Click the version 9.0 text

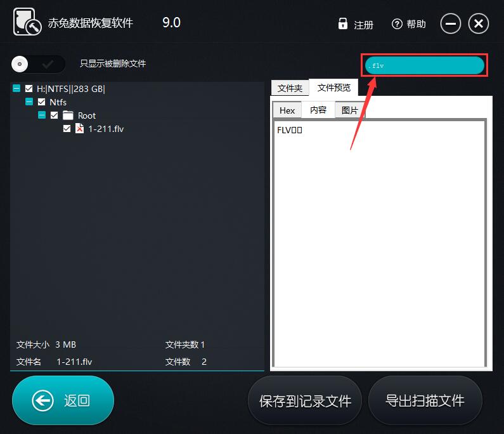[x=171, y=22]
